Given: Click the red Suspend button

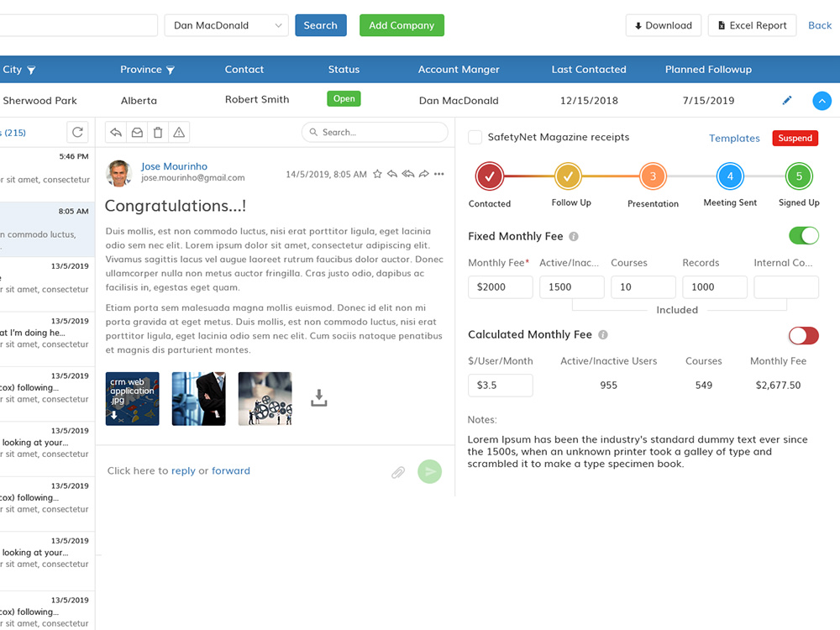Looking at the screenshot, I should pos(795,139).
